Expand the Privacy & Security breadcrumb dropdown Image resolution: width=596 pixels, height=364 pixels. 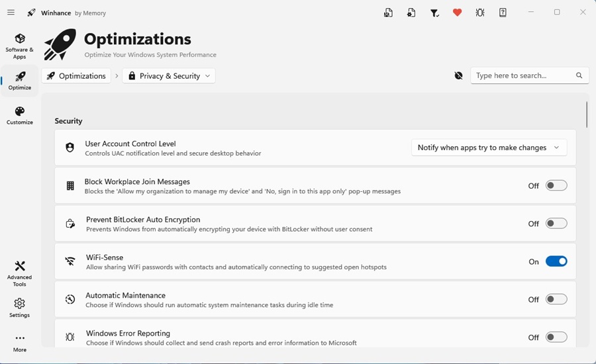(169, 76)
